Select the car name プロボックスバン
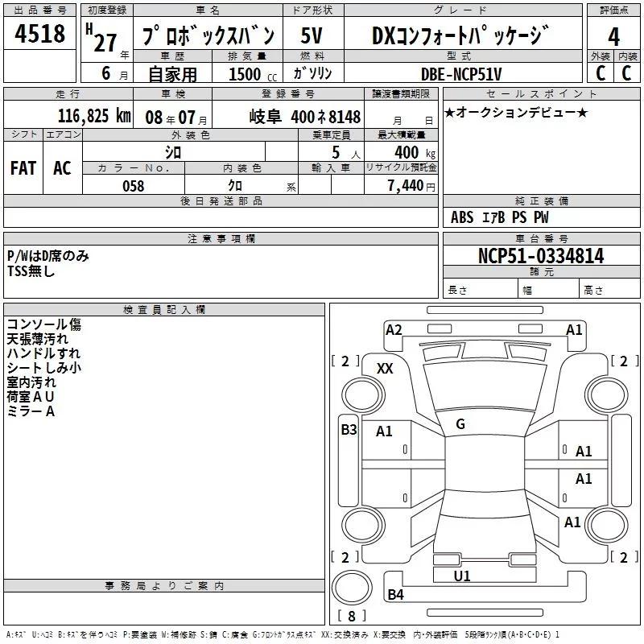The width and height of the screenshot is (644, 644). tap(208, 35)
